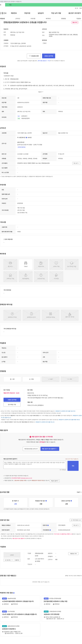Click the 서류 screening method icon
The height and width of the screenshot is (644, 82).
12,379
